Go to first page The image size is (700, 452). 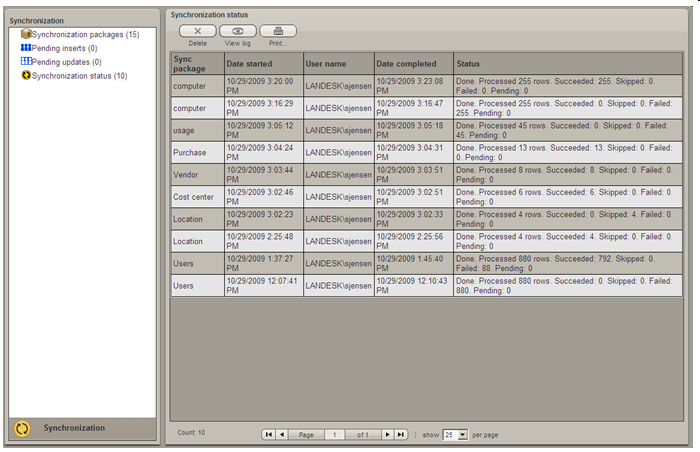coord(268,435)
